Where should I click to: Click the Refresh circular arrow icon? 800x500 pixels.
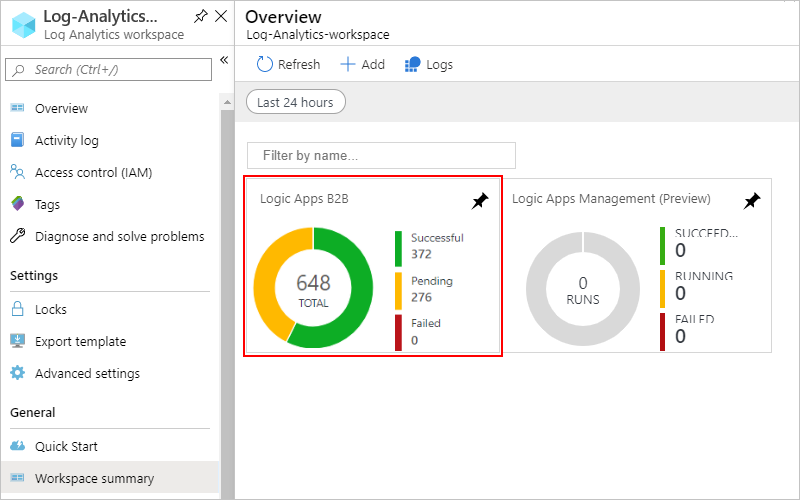pos(264,64)
